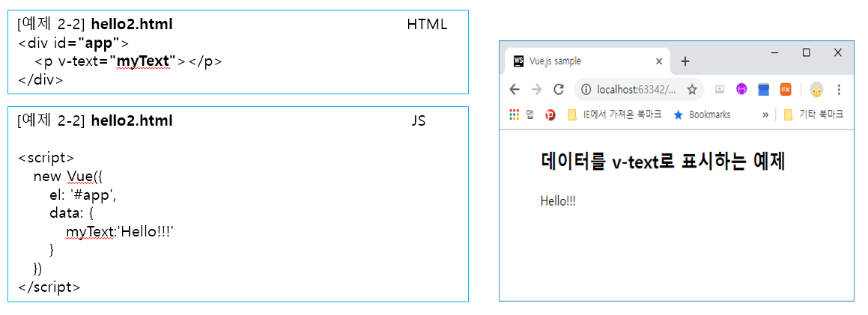Click the HTML label of the first code box
Viewport: 868px width, 315px height.
427,25
